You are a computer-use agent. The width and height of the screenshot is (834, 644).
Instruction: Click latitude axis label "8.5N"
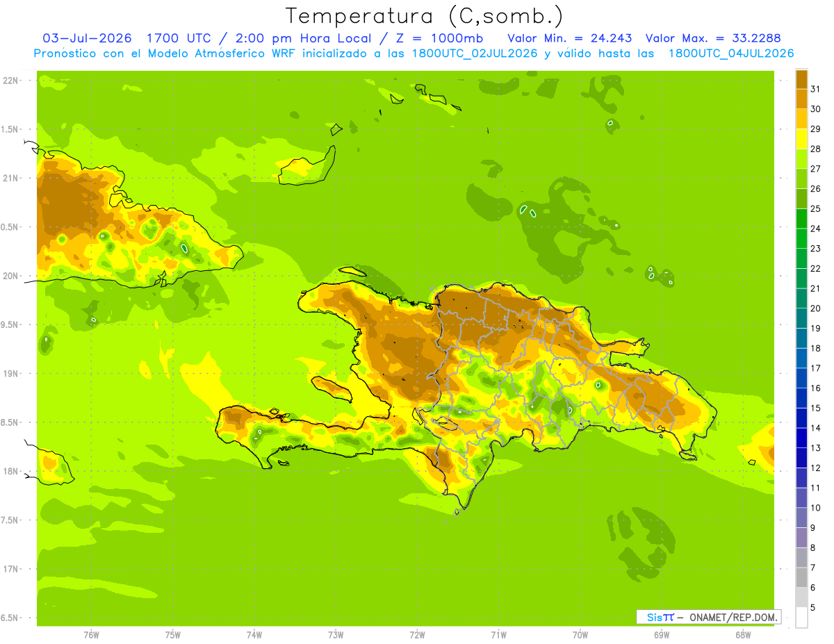[x=10, y=422]
